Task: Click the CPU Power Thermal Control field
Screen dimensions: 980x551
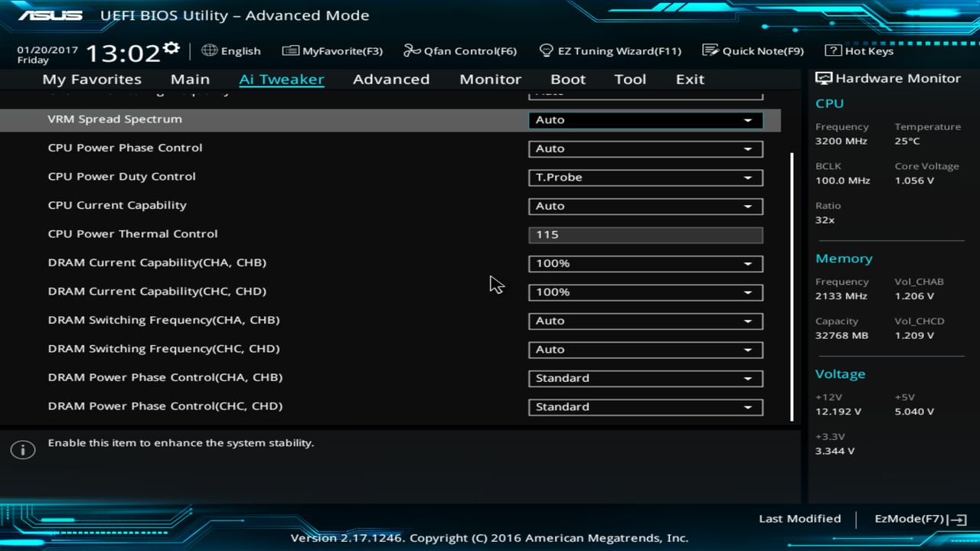Action: tap(645, 234)
